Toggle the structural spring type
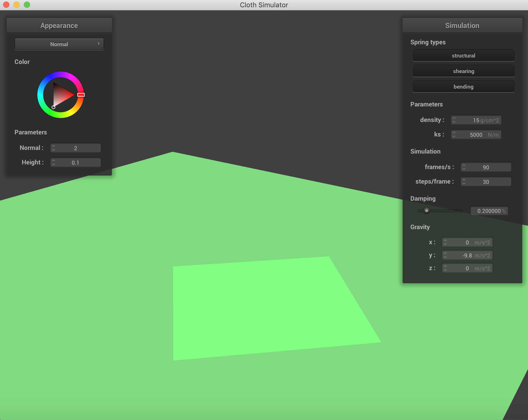528x420 pixels. 463,55
